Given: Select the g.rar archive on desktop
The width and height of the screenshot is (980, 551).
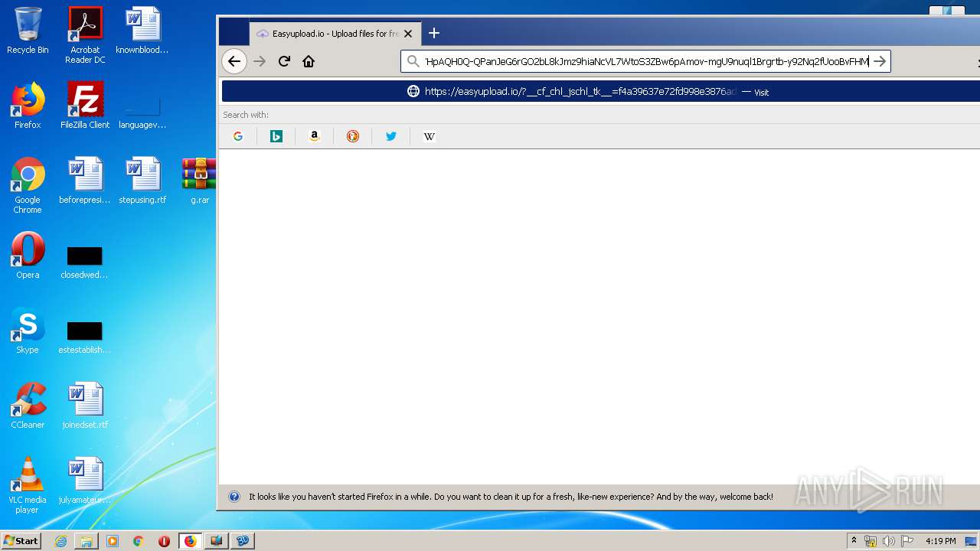Looking at the screenshot, I should [200, 181].
